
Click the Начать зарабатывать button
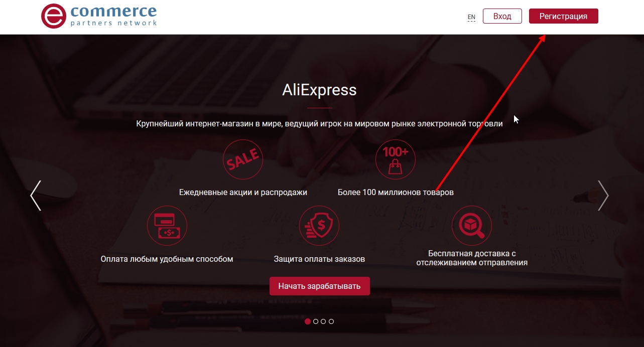click(x=320, y=286)
